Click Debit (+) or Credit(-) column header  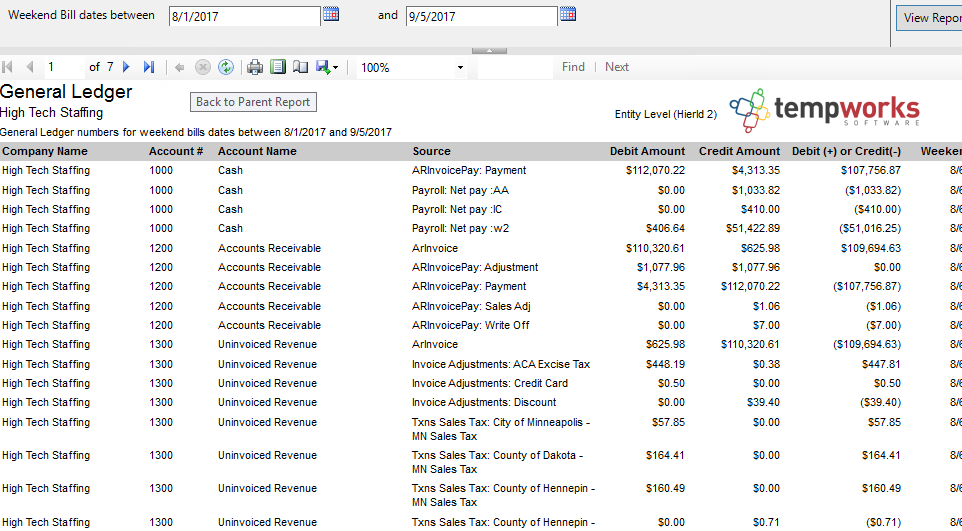point(847,151)
